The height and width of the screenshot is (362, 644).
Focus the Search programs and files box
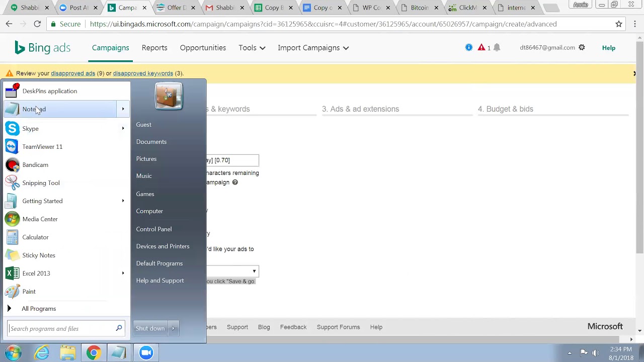65,329
